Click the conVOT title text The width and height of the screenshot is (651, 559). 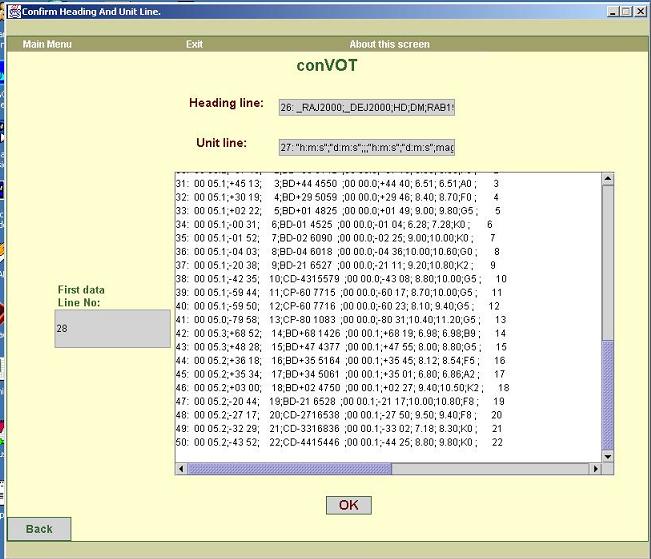(327, 66)
